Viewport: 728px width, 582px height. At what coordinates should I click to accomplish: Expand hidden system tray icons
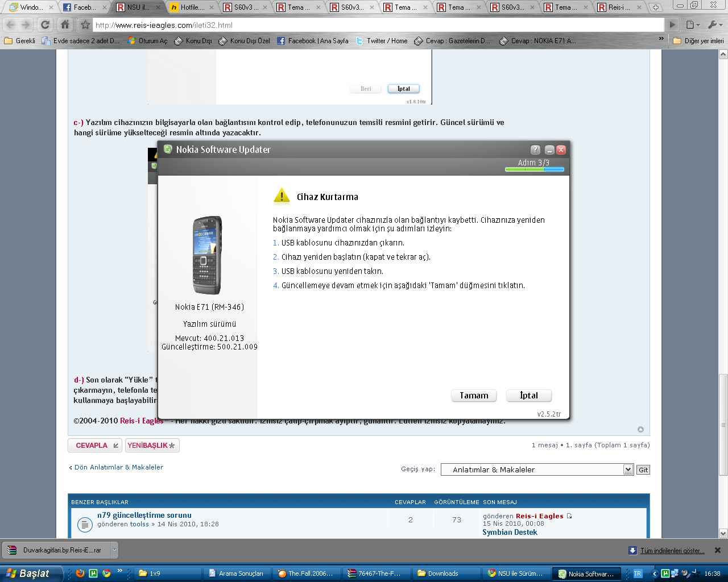(655, 574)
